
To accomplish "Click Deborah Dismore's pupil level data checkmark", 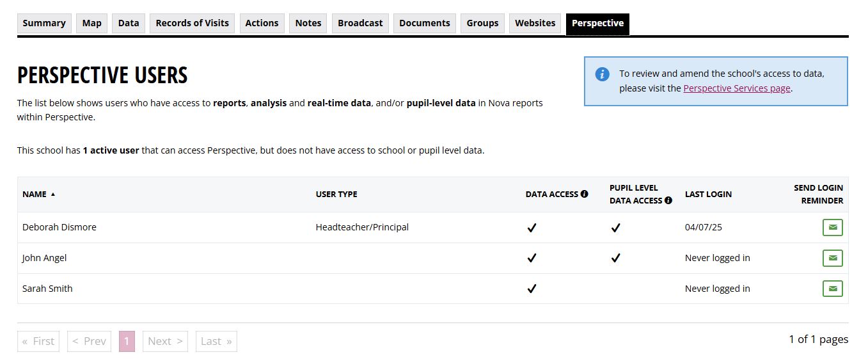I will pos(615,227).
